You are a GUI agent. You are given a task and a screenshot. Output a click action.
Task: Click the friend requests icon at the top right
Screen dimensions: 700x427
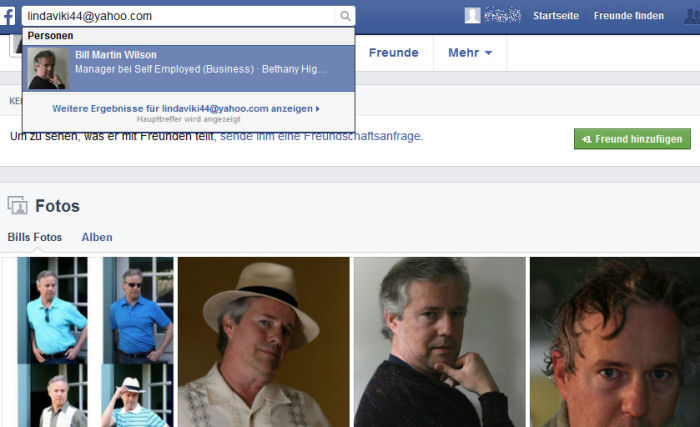(692, 17)
